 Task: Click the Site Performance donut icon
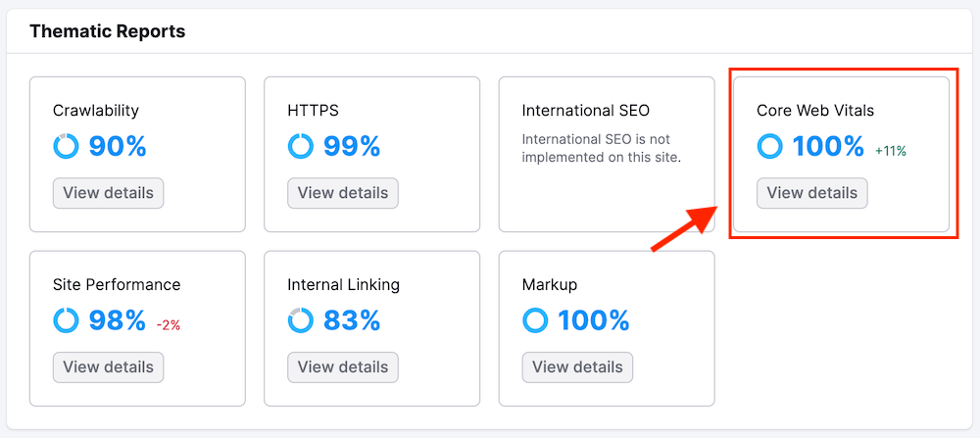coord(66,320)
